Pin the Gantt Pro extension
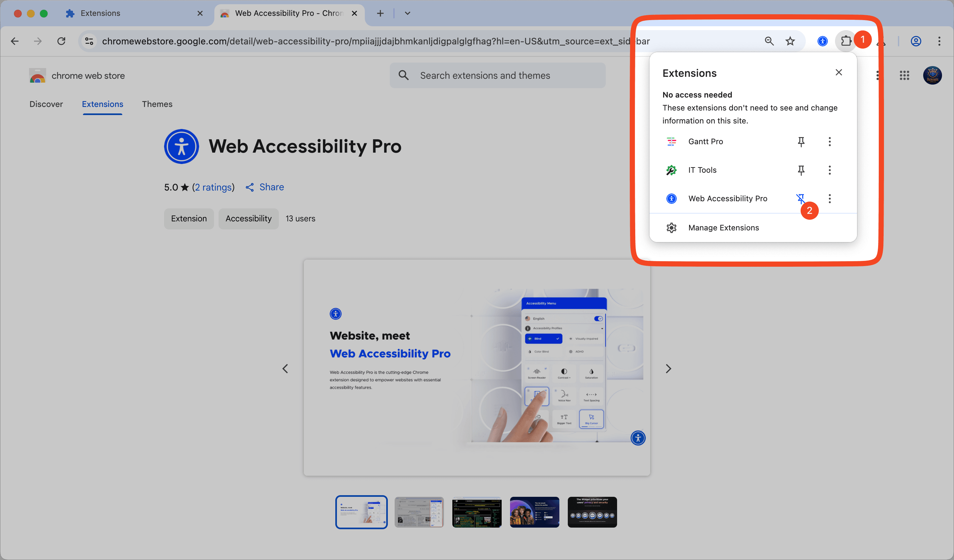954x560 pixels. click(801, 142)
